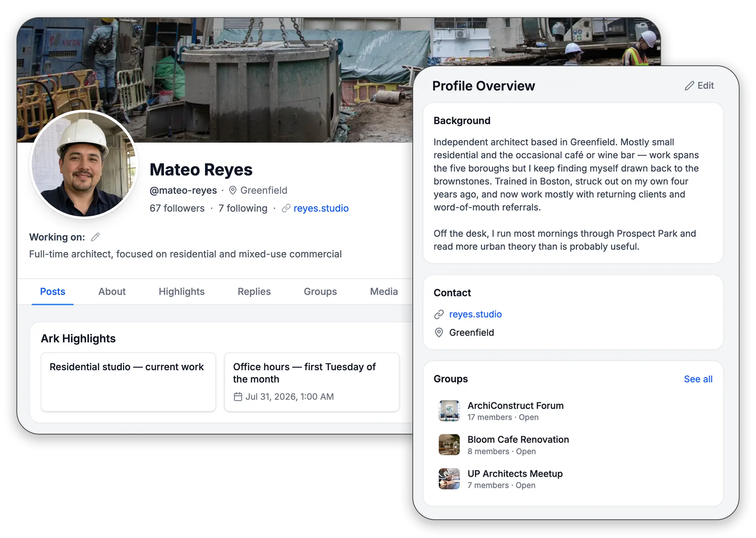Viewport: 756px width, 538px height.
Task: Open UP Architects Meetup group thumbnail
Action: click(449, 479)
